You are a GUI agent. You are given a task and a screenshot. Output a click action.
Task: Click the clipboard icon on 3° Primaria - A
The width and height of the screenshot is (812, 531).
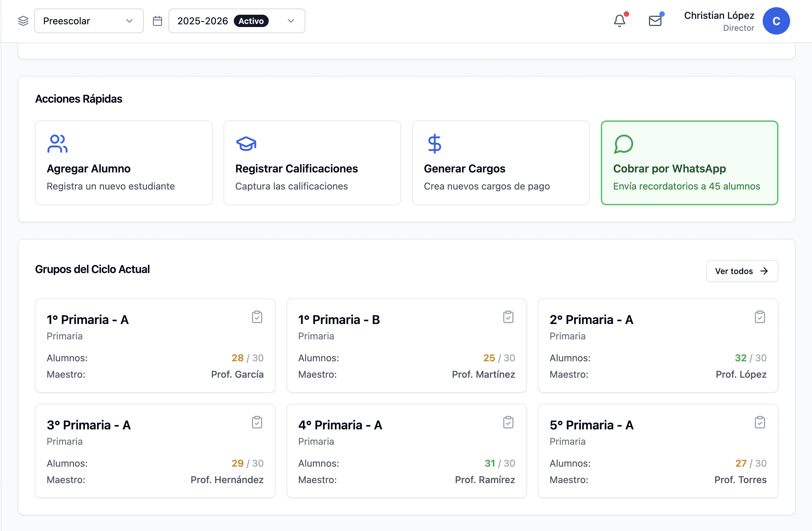coord(257,422)
